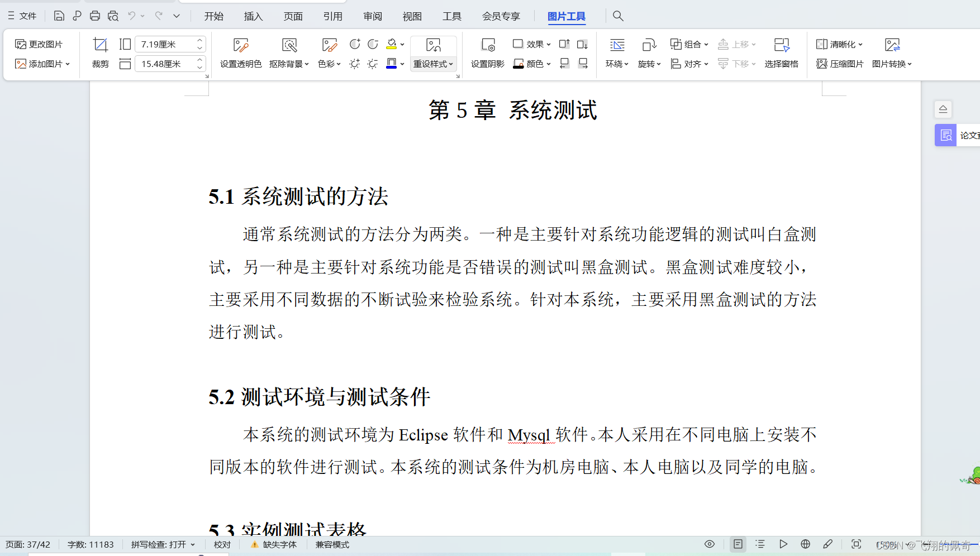Click Compress Picture (压缩图片)

(x=840, y=64)
